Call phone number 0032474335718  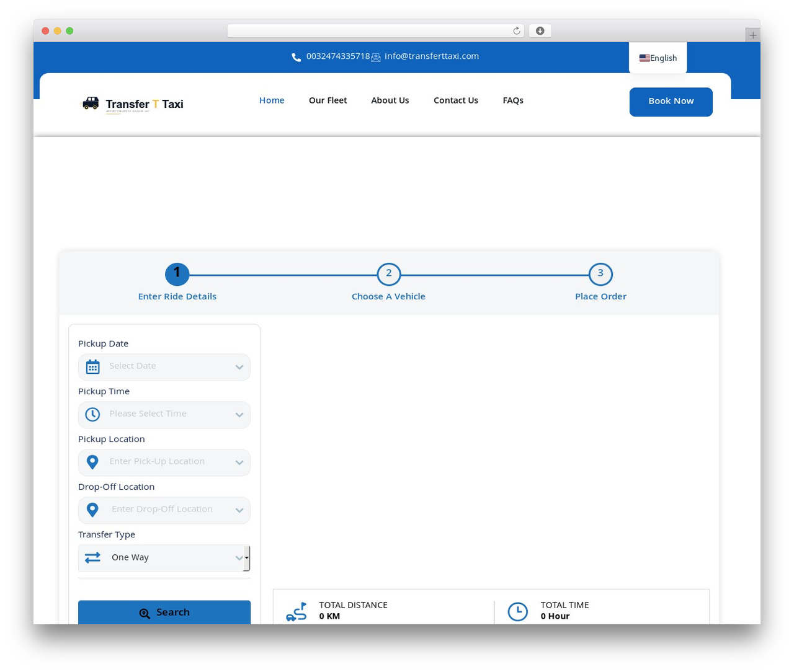point(338,56)
